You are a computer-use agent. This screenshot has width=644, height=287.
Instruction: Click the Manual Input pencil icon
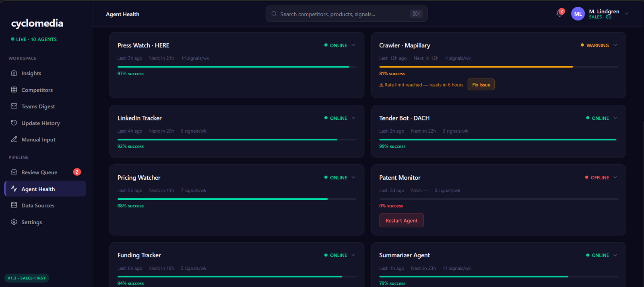click(x=14, y=139)
